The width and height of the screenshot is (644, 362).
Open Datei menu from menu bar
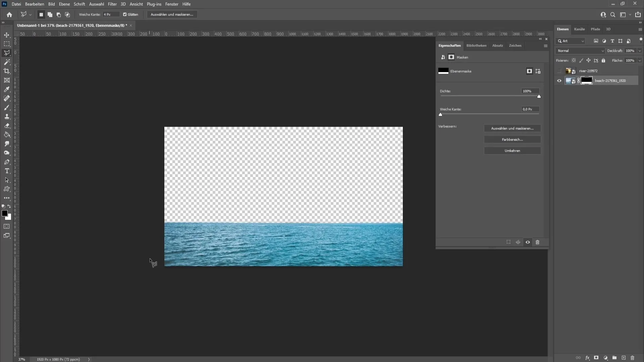pos(16,4)
